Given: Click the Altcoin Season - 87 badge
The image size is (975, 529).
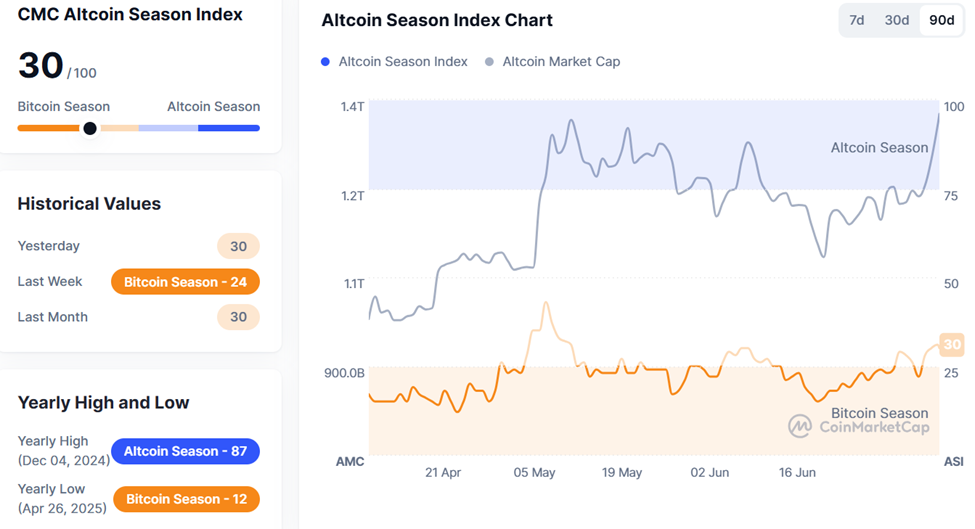Looking at the screenshot, I should (185, 451).
